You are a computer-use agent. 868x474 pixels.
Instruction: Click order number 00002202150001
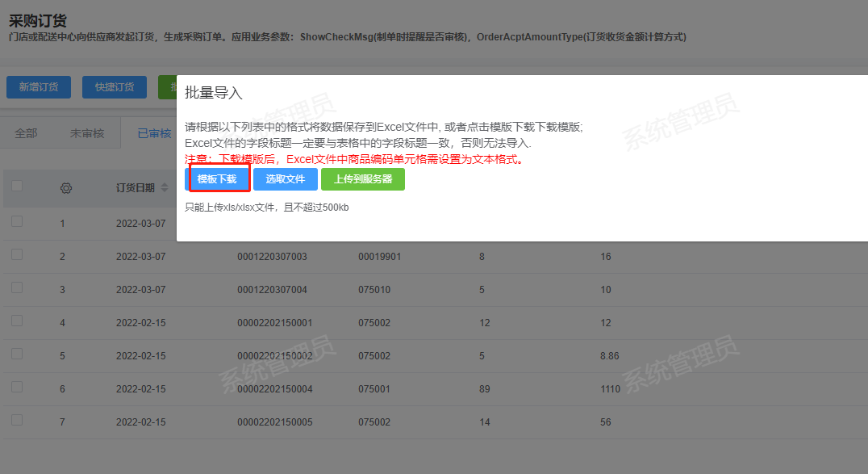coord(274,323)
